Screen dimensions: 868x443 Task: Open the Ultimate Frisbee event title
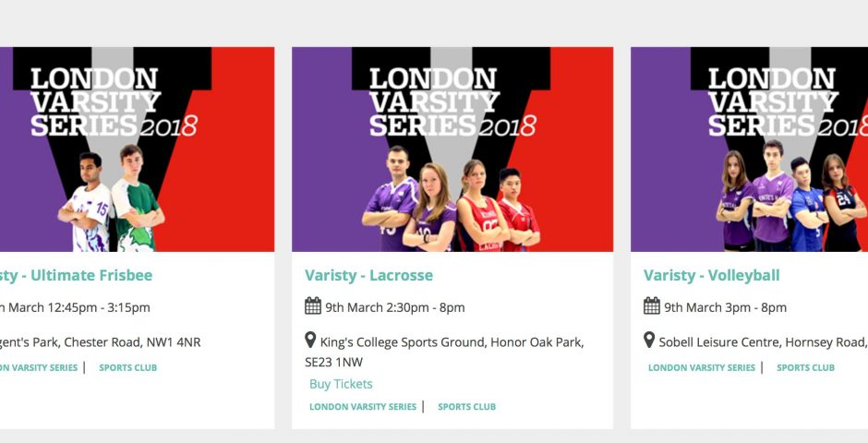point(76,275)
